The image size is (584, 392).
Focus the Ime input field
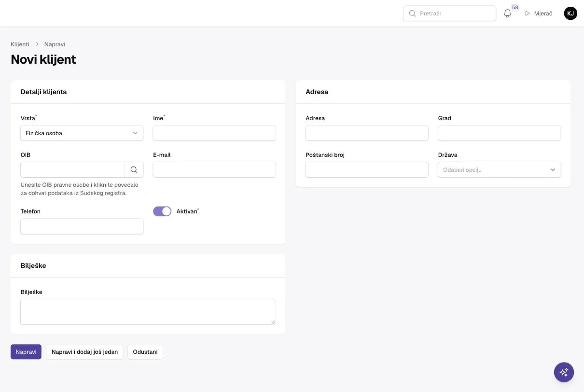[x=214, y=133]
